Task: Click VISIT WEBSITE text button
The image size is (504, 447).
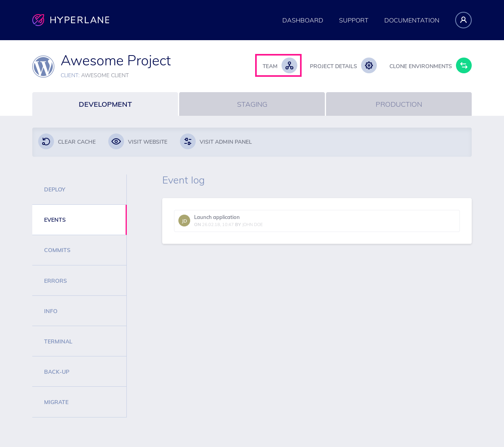Action: 148,142
